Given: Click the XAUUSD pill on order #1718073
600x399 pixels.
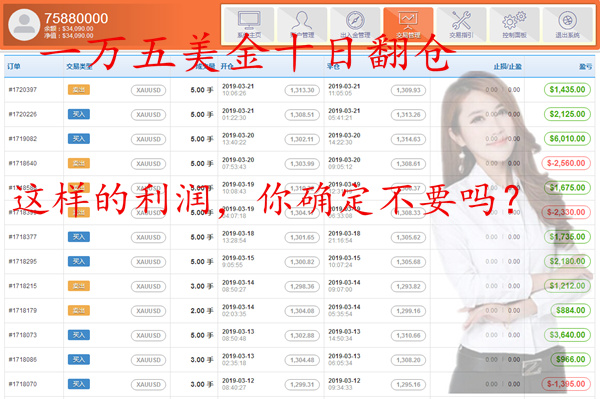Looking at the screenshot, I should point(148,335).
